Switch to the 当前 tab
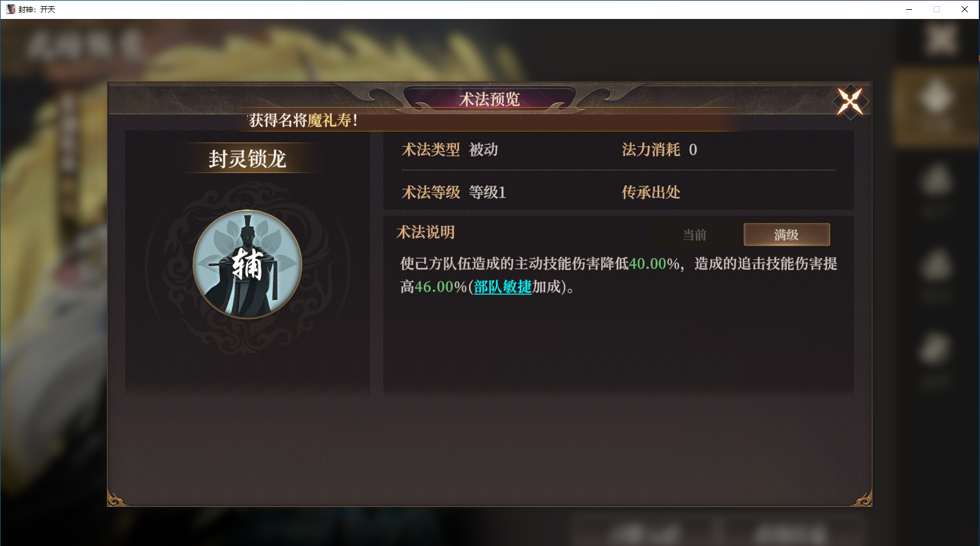The image size is (980, 546). (x=694, y=235)
